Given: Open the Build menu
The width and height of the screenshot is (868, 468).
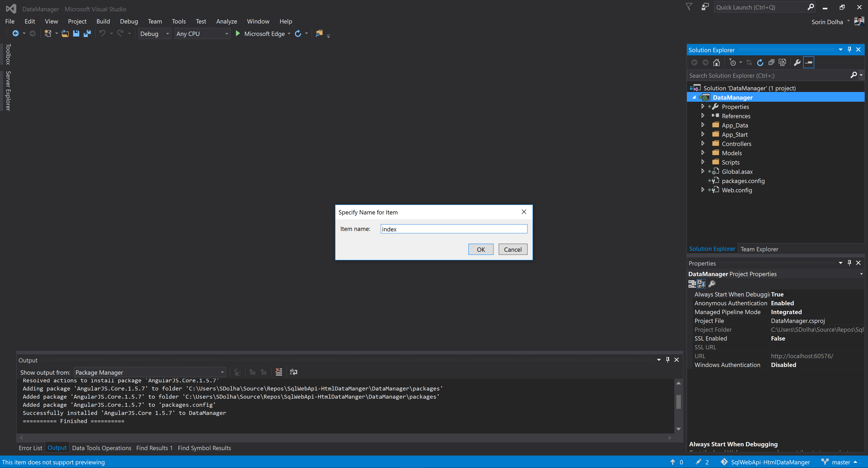Looking at the screenshot, I should (x=103, y=21).
